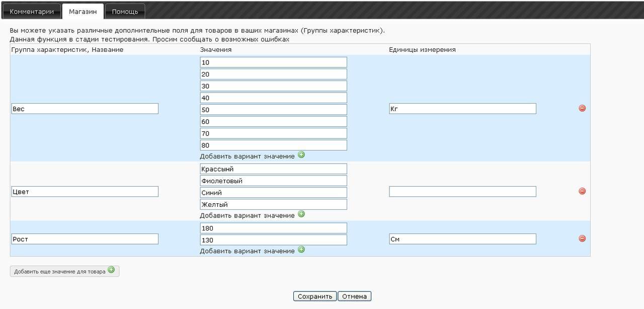
Task: Click 'Добавить еще значение для товара' button
Action: coord(64,271)
